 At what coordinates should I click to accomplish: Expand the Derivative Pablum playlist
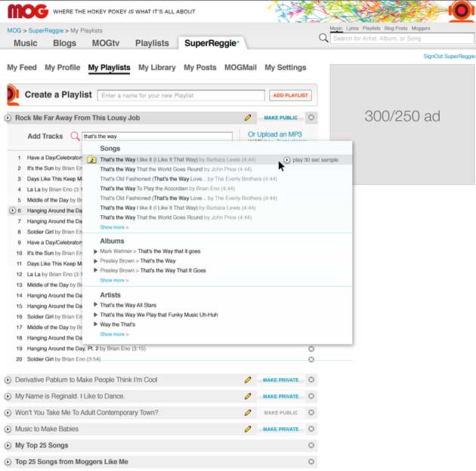(x=8, y=380)
